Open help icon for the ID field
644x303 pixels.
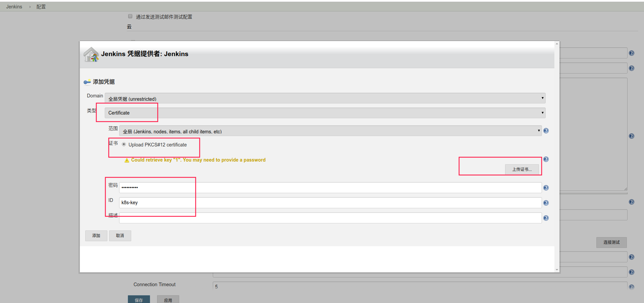pos(546,203)
